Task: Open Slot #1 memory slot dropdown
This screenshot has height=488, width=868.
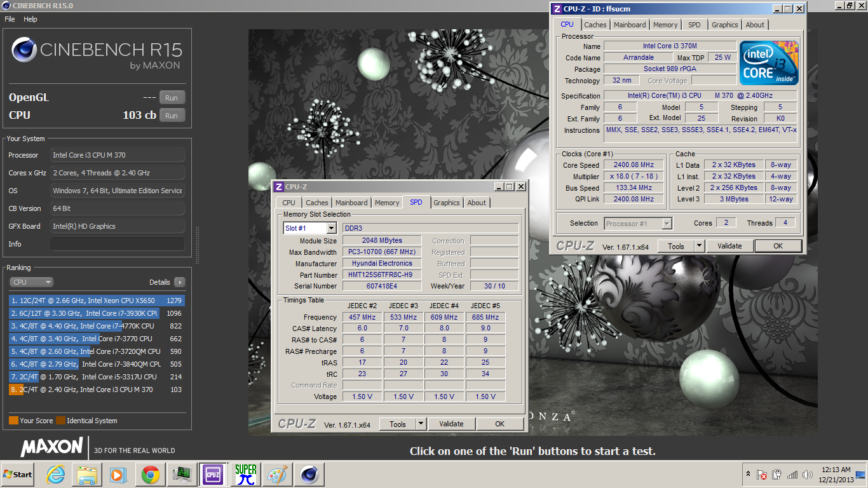Action: [x=309, y=228]
